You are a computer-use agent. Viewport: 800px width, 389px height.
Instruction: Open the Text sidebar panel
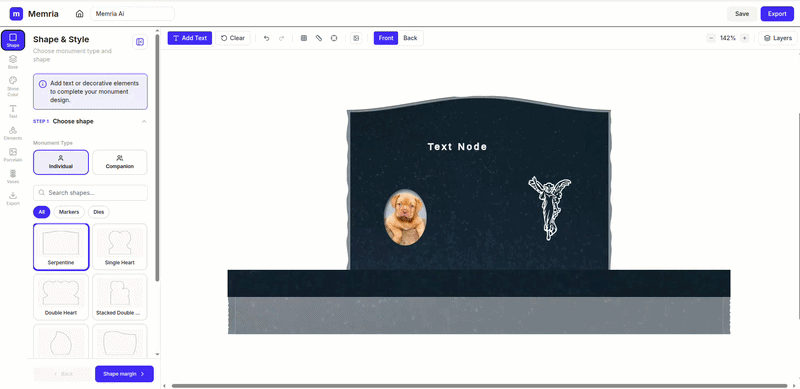click(13, 111)
